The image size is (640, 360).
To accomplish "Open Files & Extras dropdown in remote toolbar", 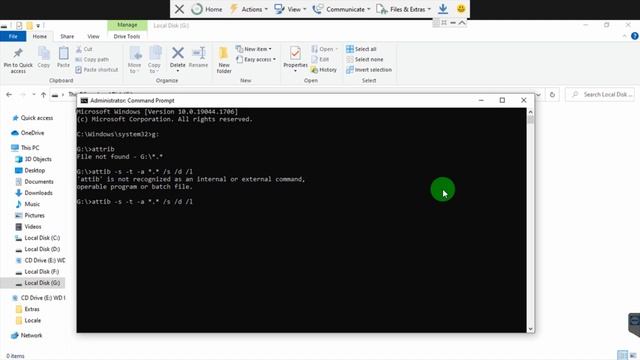I will coord(403,9).
